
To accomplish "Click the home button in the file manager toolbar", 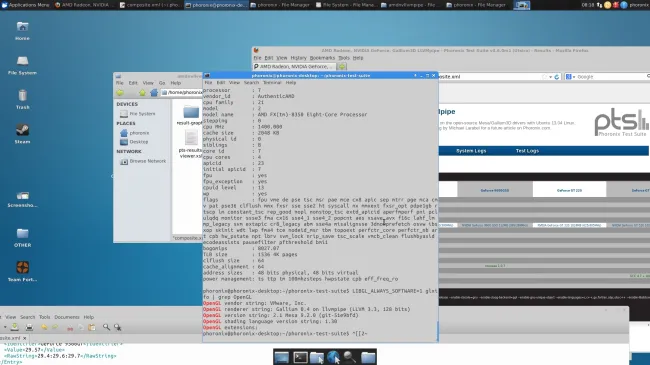I will [x=154, y=92].
